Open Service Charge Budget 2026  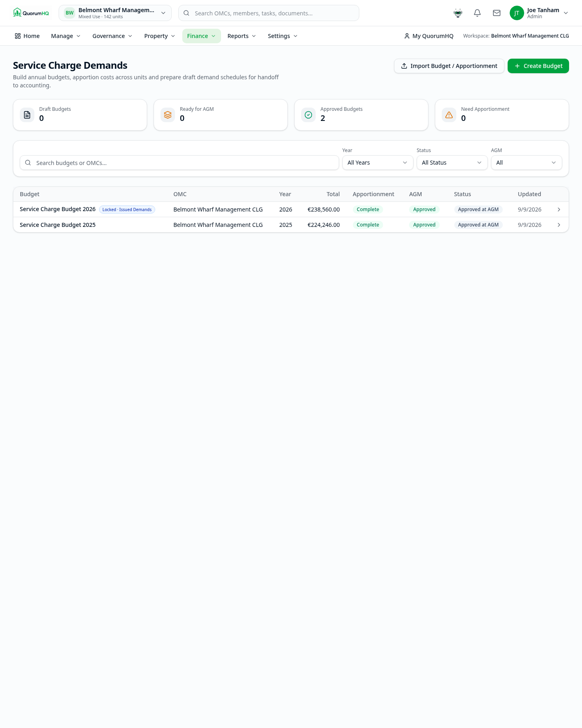(58, 209)
